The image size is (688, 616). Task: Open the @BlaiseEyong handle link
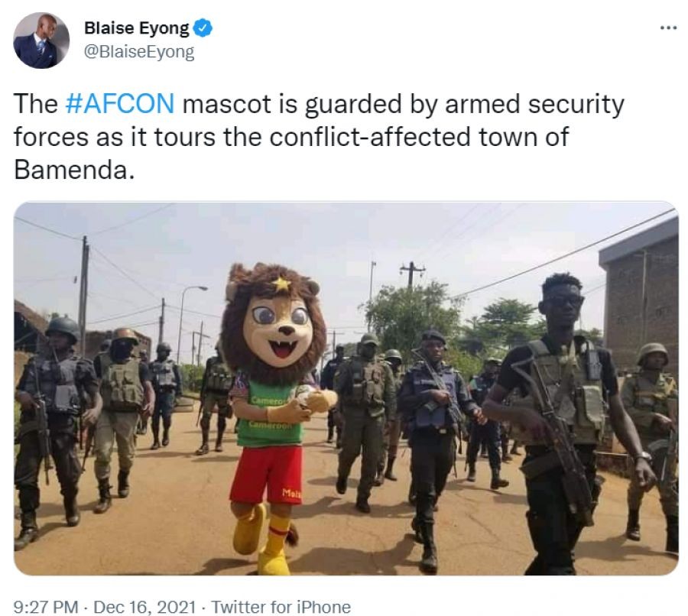tap(138, 52)
